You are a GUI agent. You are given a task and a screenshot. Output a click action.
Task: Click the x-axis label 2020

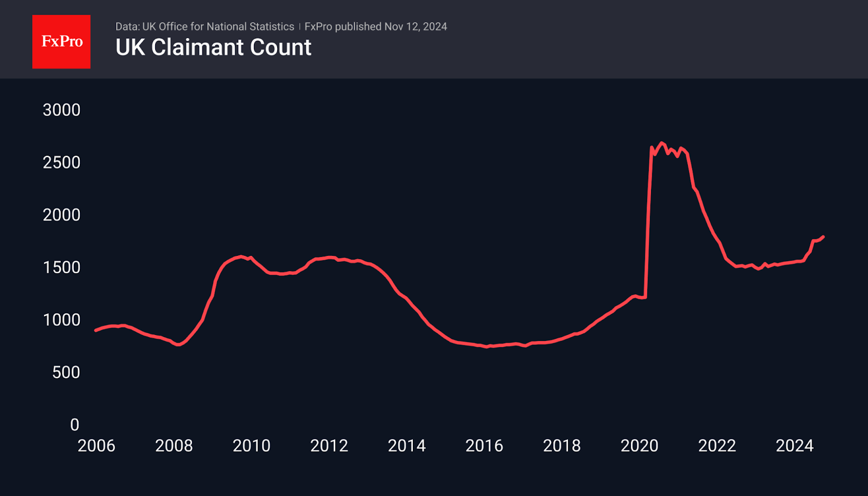pyautogui.click(x=640, y=446)
